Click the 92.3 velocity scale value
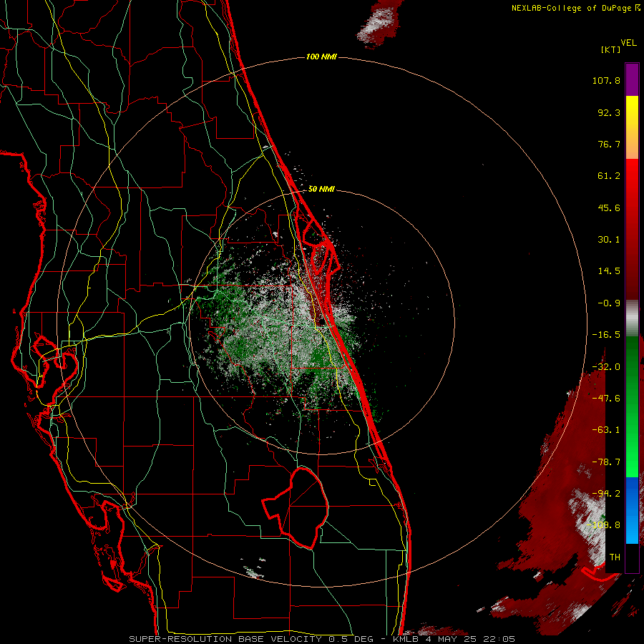 609,112
